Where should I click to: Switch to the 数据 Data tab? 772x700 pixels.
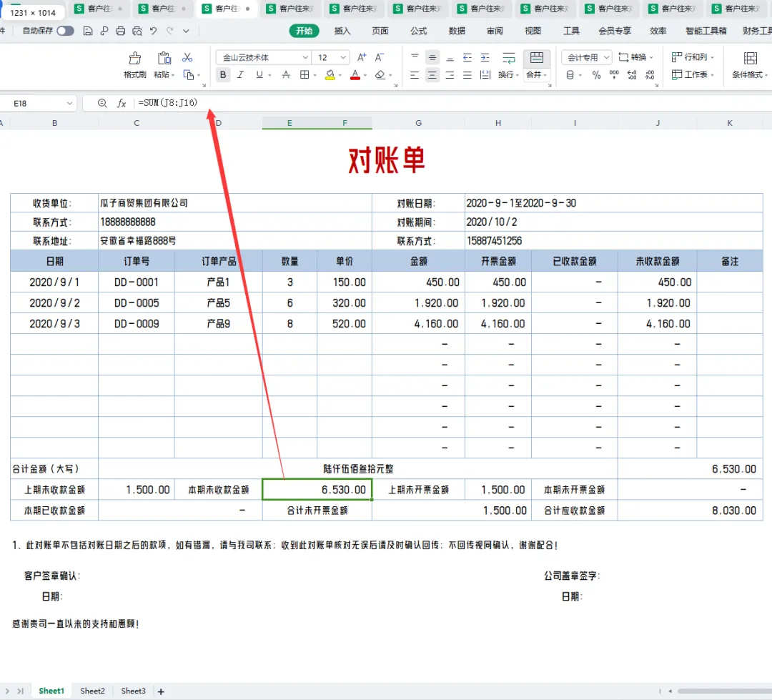457,31
